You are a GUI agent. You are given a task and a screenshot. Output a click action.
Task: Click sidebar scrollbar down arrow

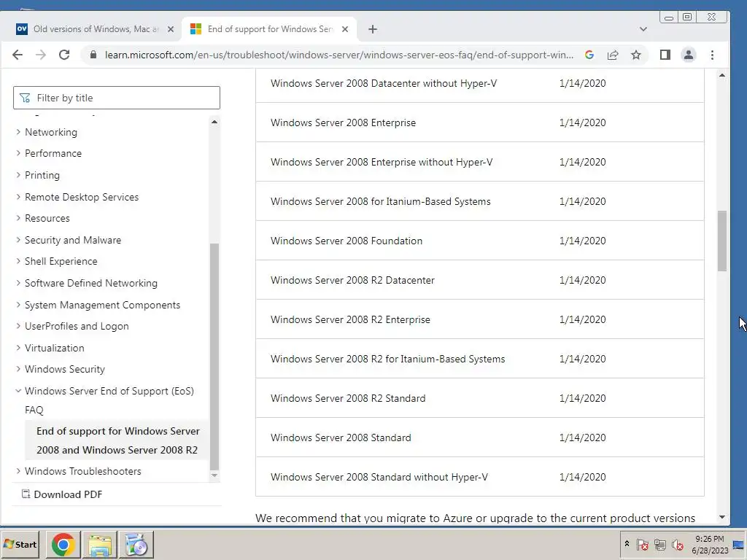pos(214,475)
